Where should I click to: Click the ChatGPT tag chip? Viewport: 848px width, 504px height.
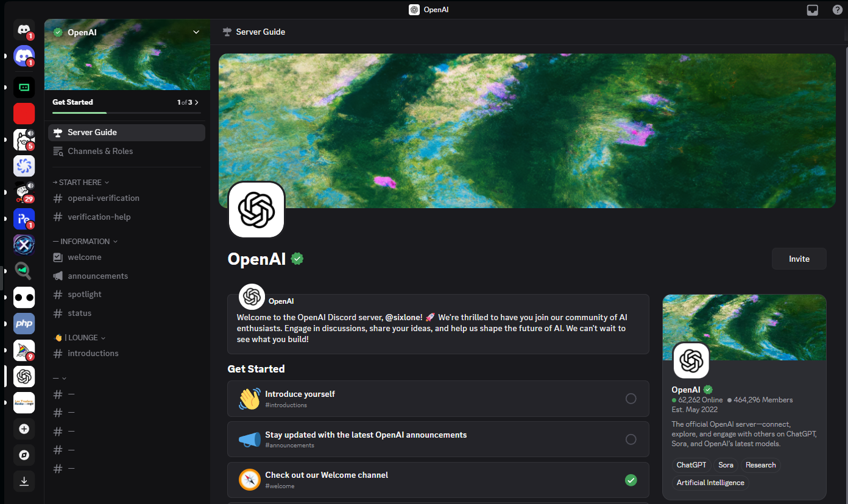[x=691, y=465]
